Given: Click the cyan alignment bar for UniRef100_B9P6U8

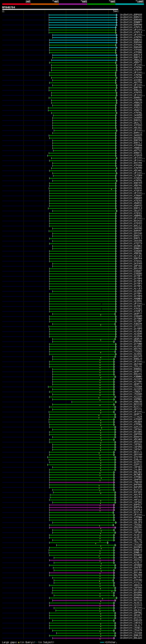Looking at the screenshot, I should (83, 15).
